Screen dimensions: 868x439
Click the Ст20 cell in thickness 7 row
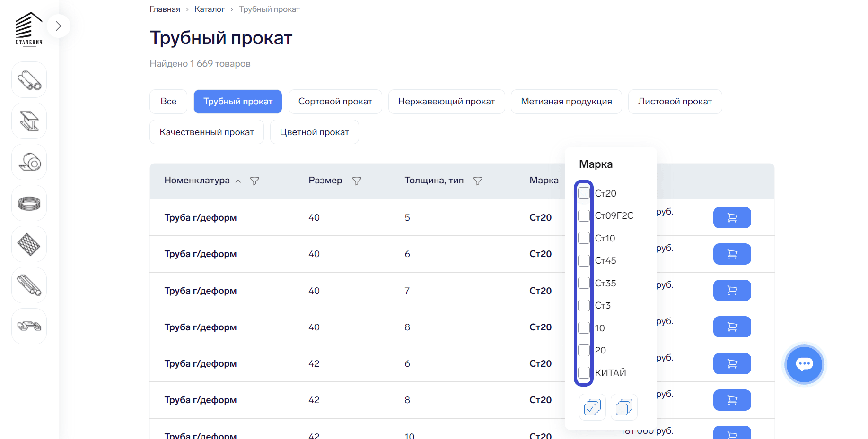click(541, 291)
